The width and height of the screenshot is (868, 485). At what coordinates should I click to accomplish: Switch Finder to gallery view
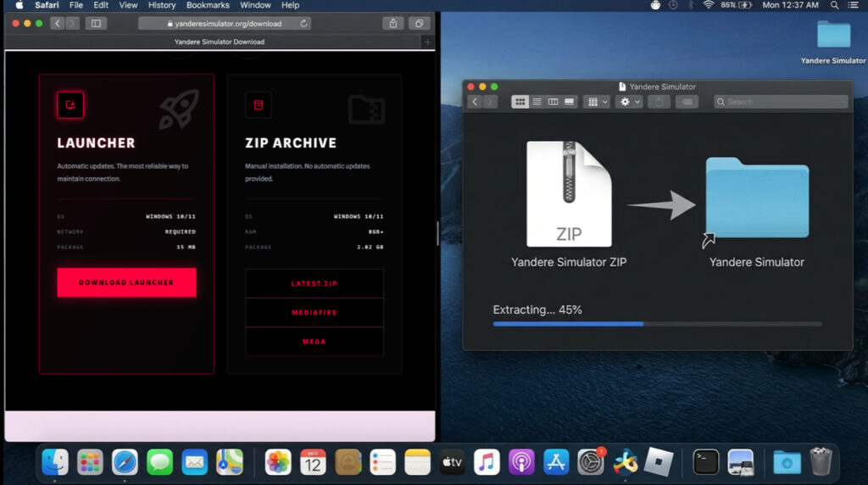coord(570,102)
